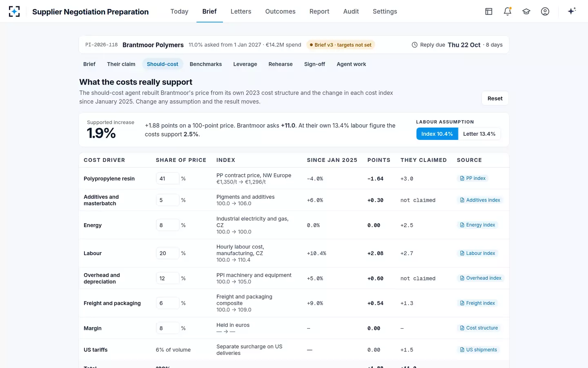Open the Freight index source document

click(x=477, y=303)
